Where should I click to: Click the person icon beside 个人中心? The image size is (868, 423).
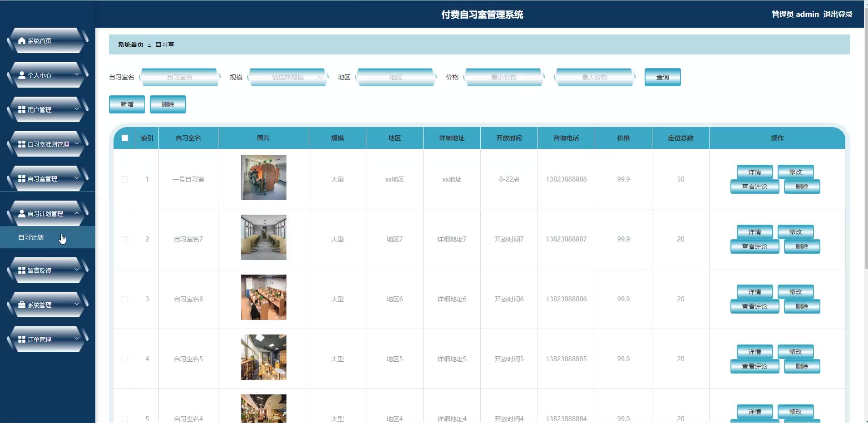(22, 75)
